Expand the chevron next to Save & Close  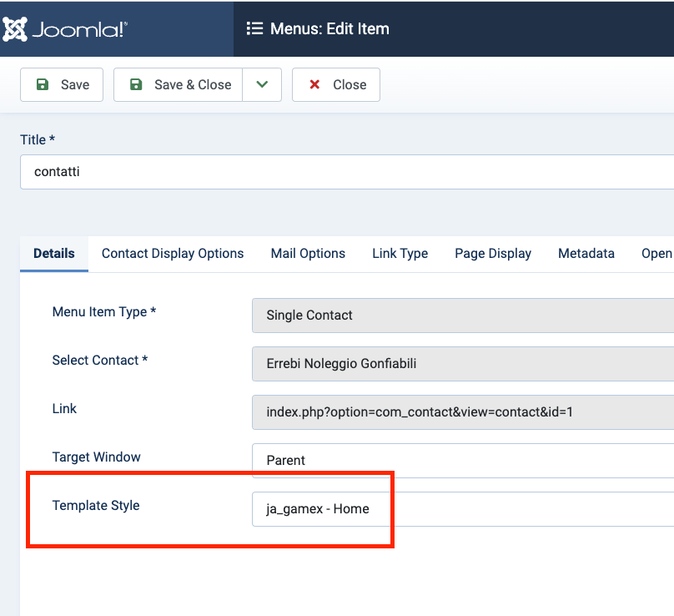click(262, 84)
